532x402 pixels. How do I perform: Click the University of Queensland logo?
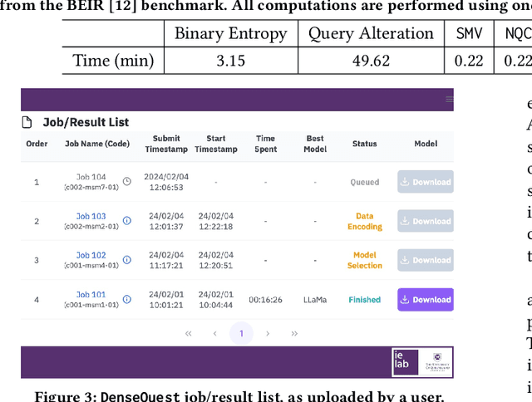pos(437,362)
